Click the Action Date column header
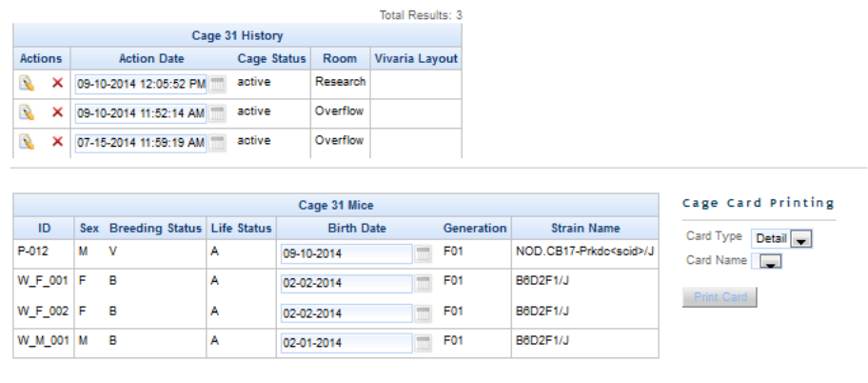This screenshot has height=383, width=868. [151, 59]
